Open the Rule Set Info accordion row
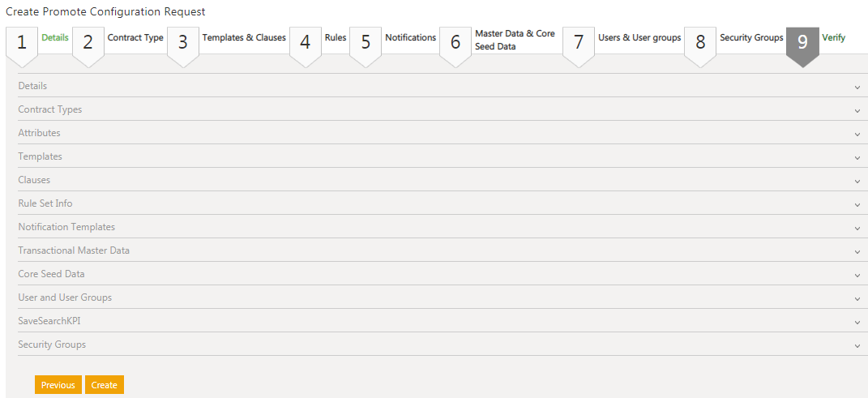Image resolution: width=868 pixels, height=398 pixels. tap(45, 203)
